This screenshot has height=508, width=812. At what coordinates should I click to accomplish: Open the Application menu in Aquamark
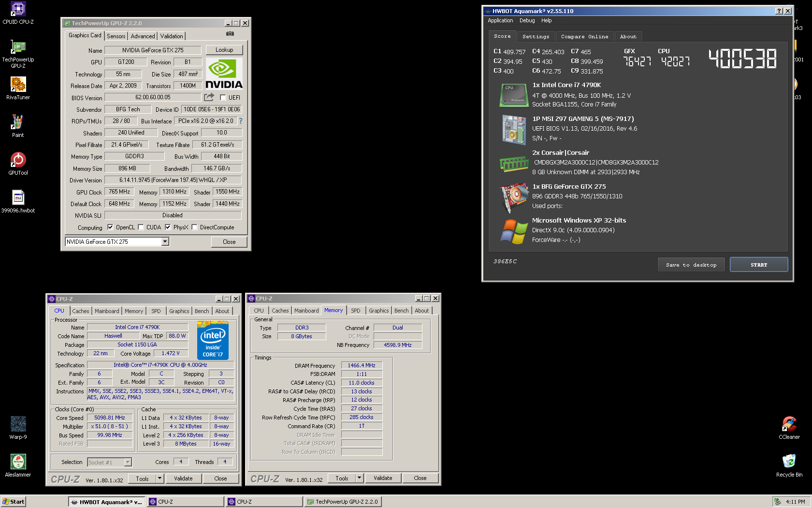[x=500, y=20]
